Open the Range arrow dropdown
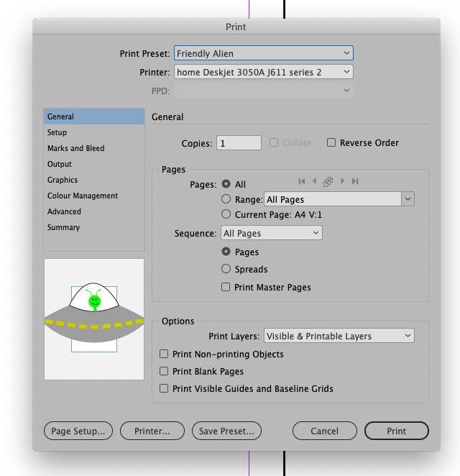This screenshot has height=476, width=460. click(x=408, y=199)
